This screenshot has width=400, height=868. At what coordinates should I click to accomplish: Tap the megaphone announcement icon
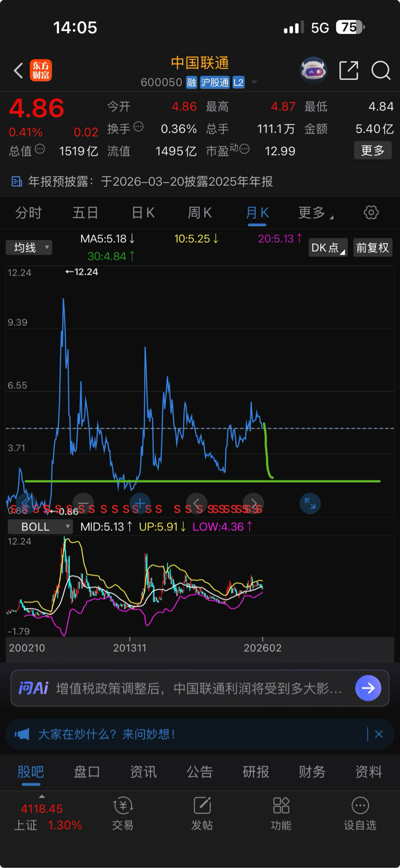pyautogui.click(x=22, y=734)
